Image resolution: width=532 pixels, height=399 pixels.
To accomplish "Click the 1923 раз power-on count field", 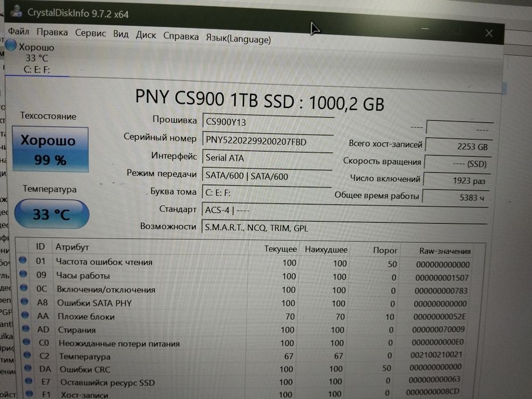I will pos(456,181).
